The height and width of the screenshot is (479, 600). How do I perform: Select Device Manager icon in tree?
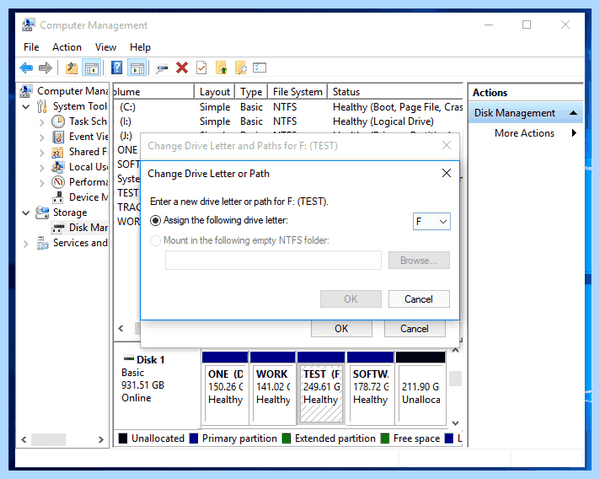coord(58,197)
